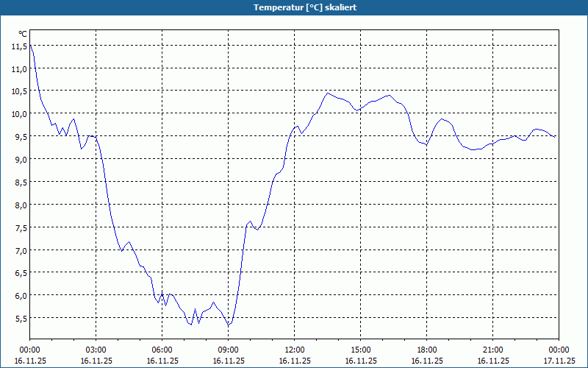Click the curve's afternoon peak near 13:30

point(328,93)
